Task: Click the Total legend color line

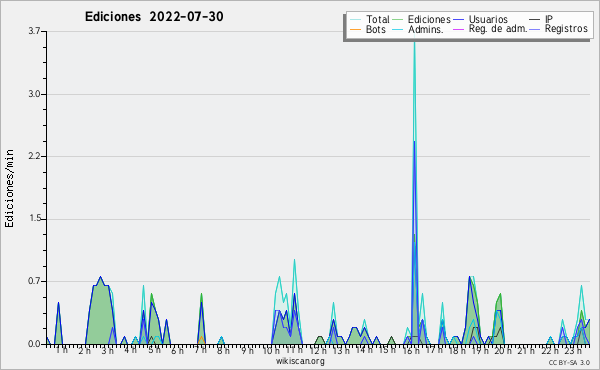Action: click(x=355, y=20)
